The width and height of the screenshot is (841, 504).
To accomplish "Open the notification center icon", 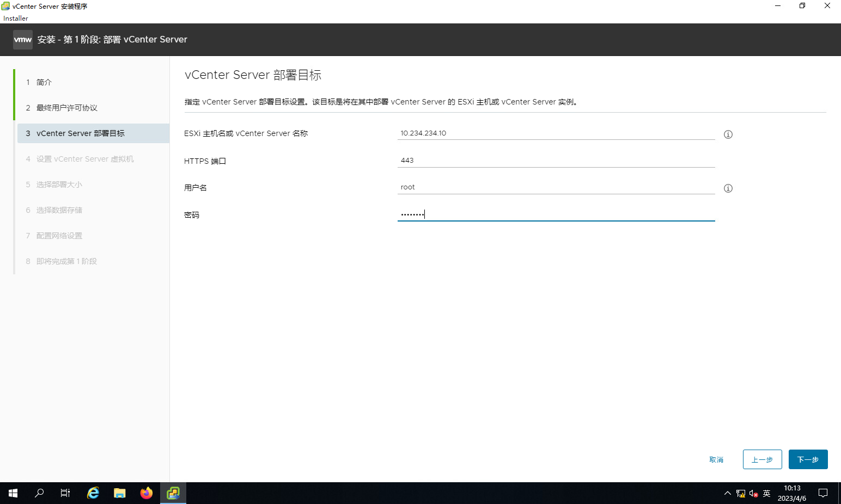I will (x=823, y=493).
